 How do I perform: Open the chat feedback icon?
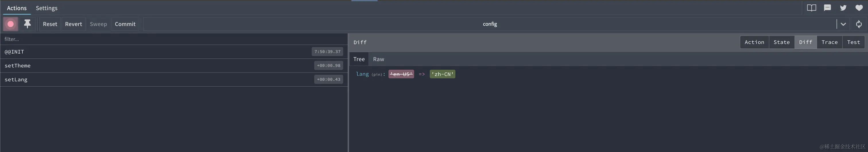point(827,8)
